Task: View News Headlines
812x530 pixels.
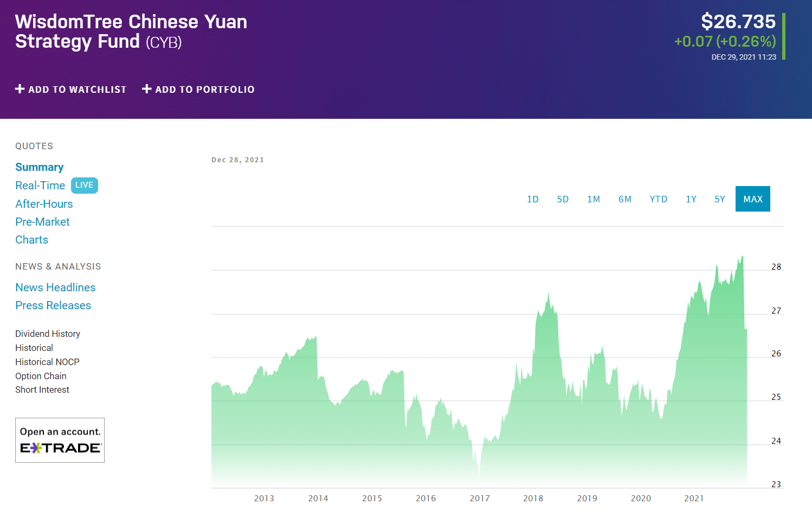Action: pyautogui.click(x=55, y=288)
